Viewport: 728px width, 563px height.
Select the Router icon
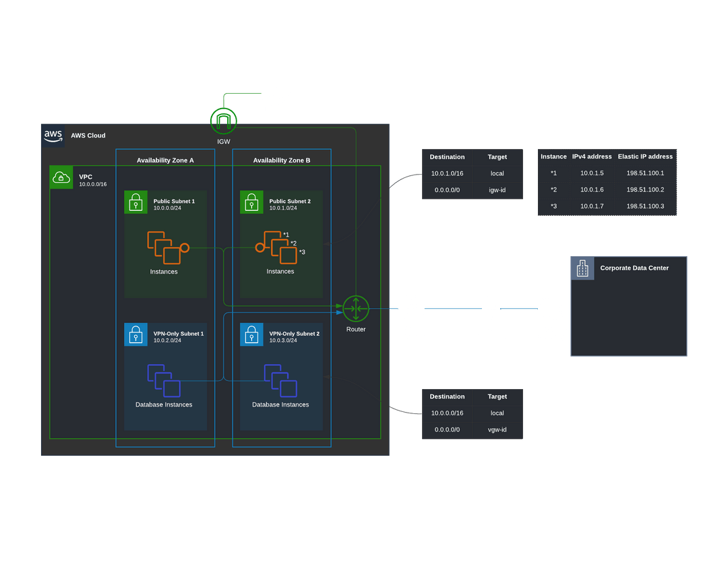pyautogui.click(x=355, y=309)
